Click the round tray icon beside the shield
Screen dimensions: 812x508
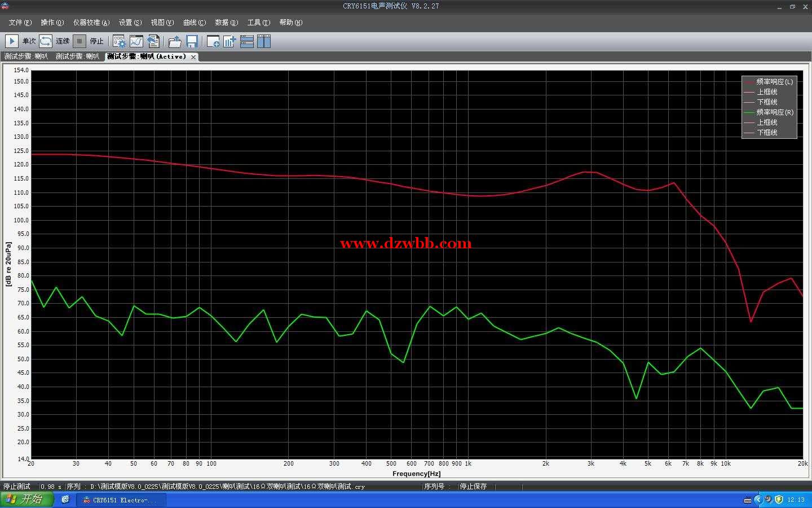768,500
